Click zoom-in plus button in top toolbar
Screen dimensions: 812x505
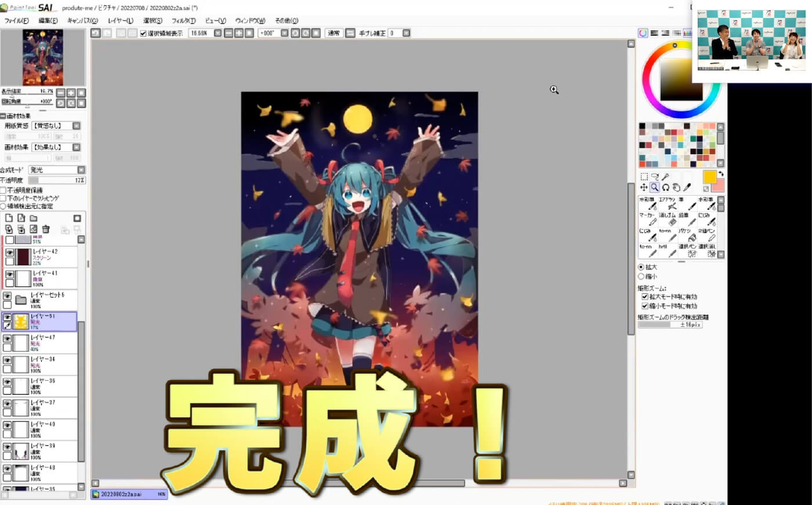tap(239, 33)
